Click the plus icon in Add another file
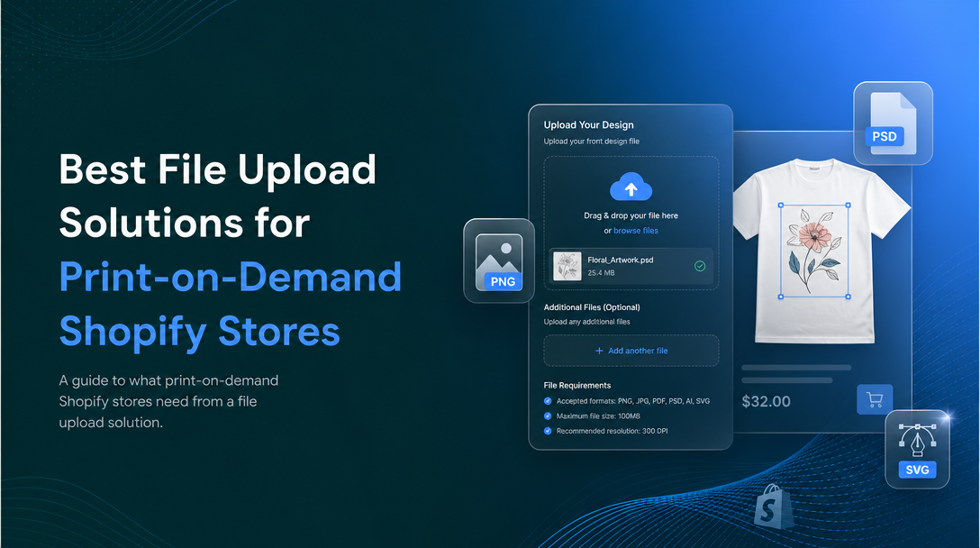 click(x=599, y=351)
